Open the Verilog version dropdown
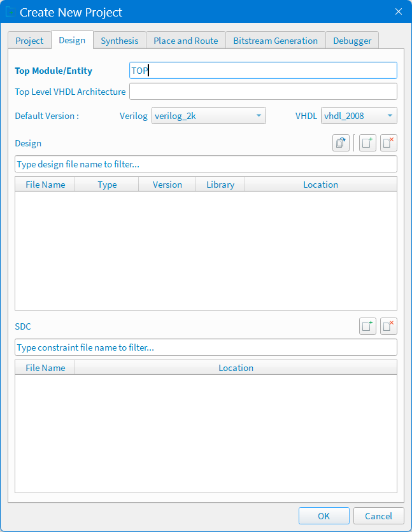 pyautogui.click(x=208, y=116)
